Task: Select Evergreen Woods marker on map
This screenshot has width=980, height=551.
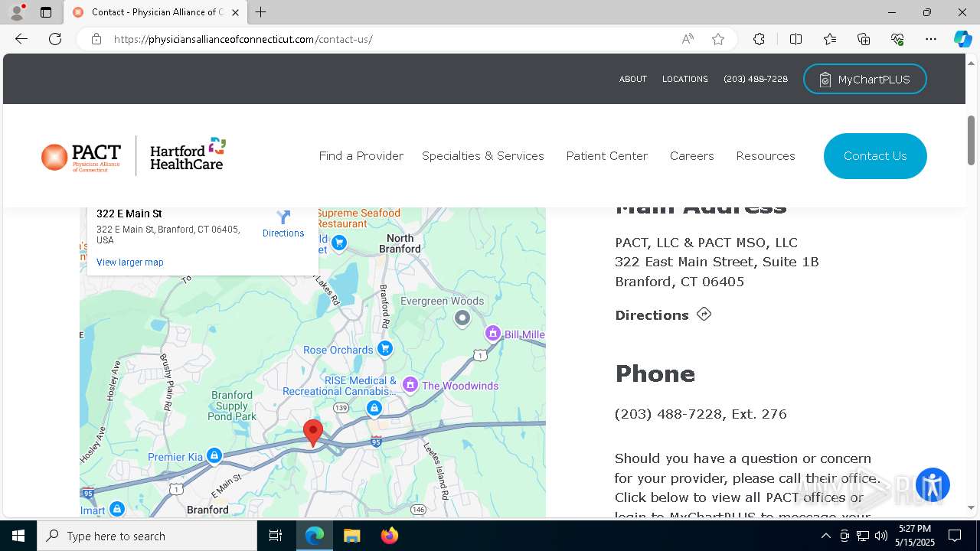Action: click(x=462, y=318)
